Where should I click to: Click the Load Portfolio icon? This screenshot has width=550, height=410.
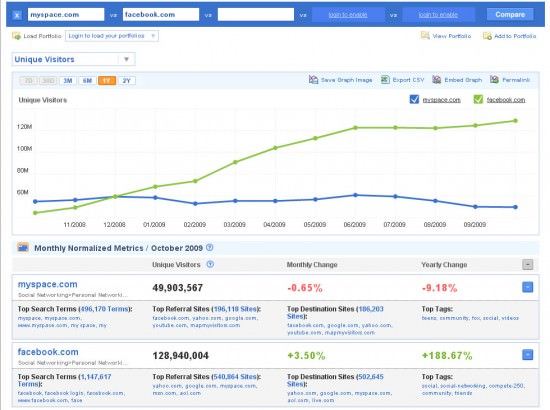(x=16, y=36)
